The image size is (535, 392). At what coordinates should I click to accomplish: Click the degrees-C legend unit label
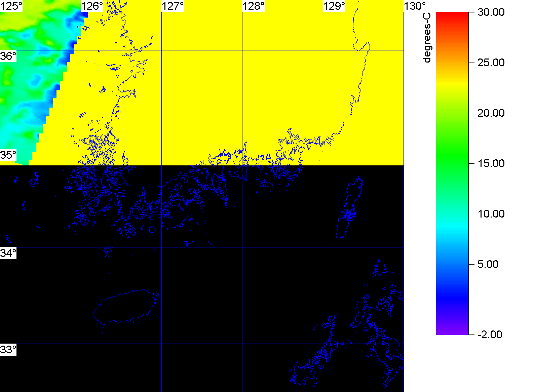point(427,38)
